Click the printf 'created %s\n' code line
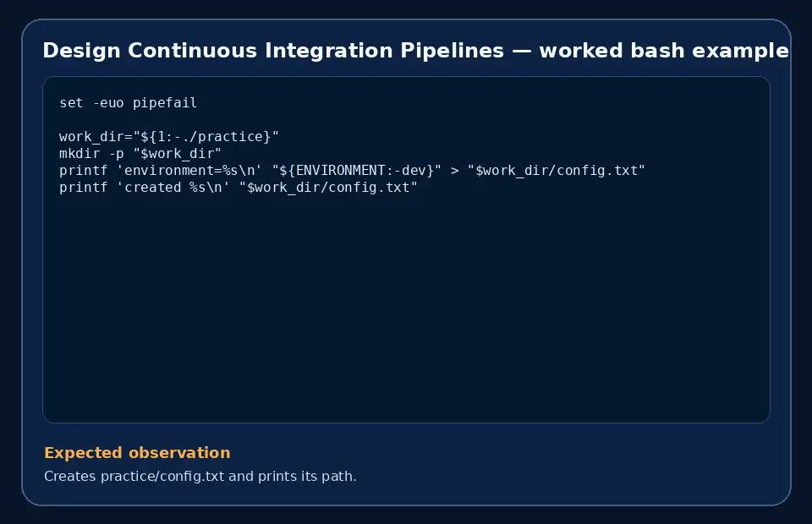 tap(239, 188)
